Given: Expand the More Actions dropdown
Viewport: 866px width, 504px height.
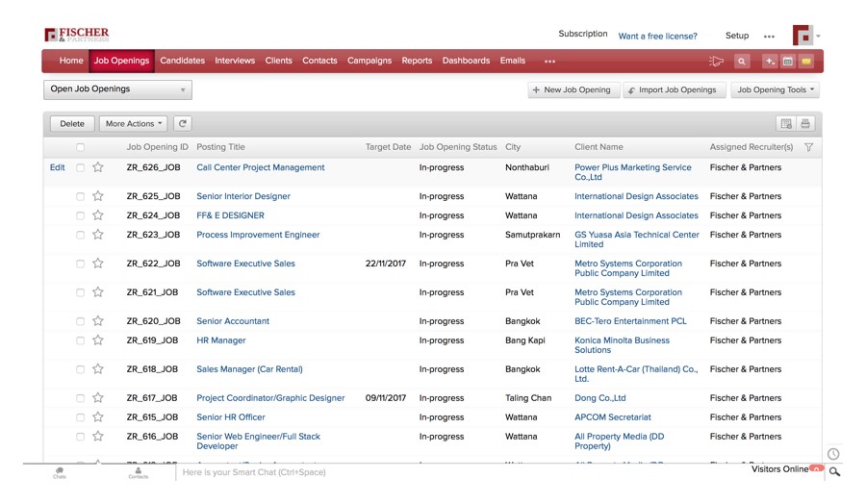Looking at the screenshot, I should pyautogui.click(x=134, y=124).
